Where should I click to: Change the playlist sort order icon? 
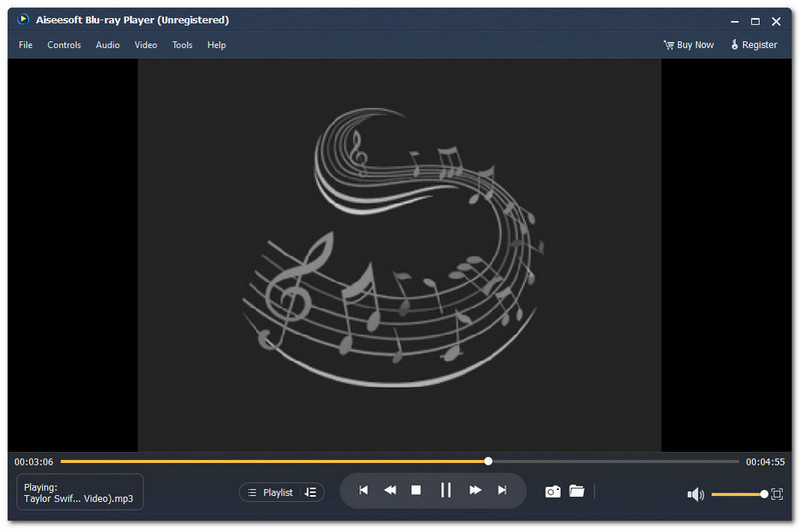pyautogui.click(x=310, y=492)
